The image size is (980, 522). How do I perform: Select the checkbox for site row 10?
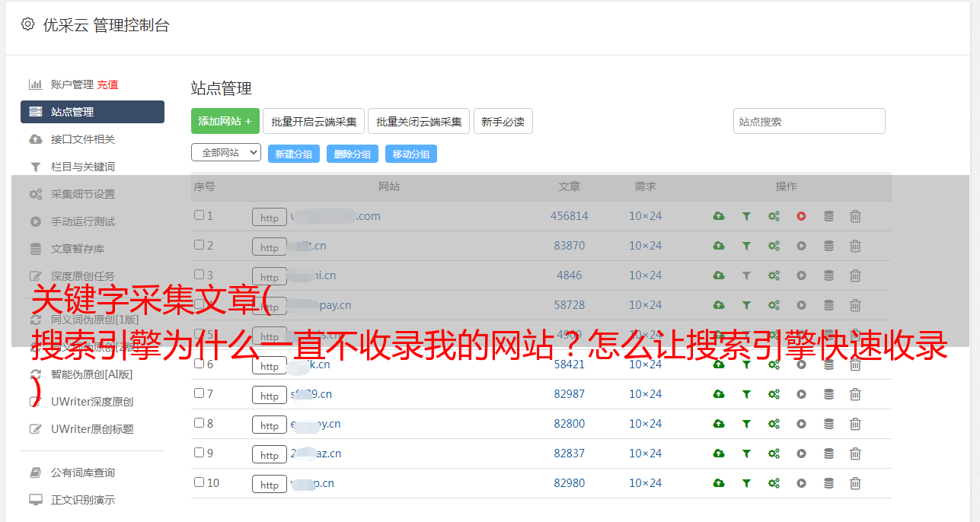[x=199, y=482]
